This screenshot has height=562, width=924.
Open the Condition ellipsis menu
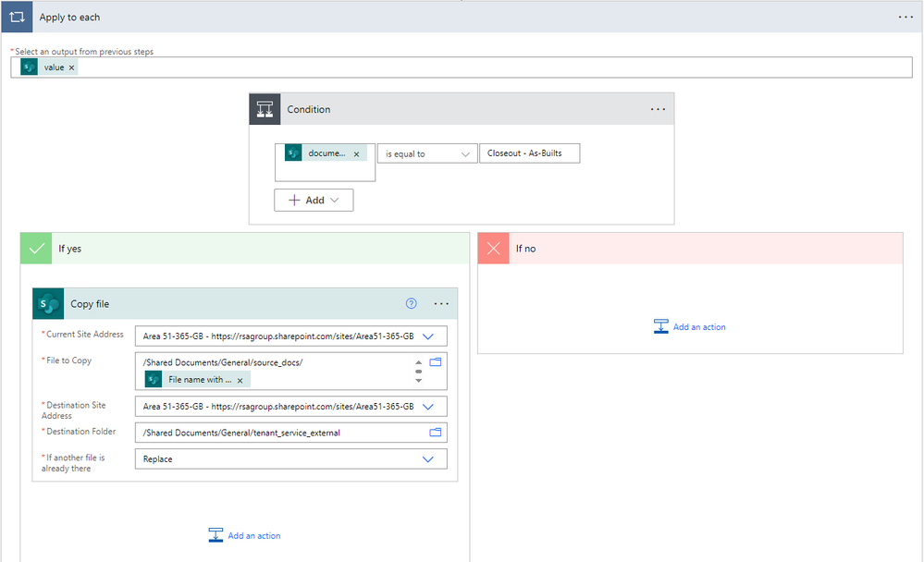[x=658, y=109]
